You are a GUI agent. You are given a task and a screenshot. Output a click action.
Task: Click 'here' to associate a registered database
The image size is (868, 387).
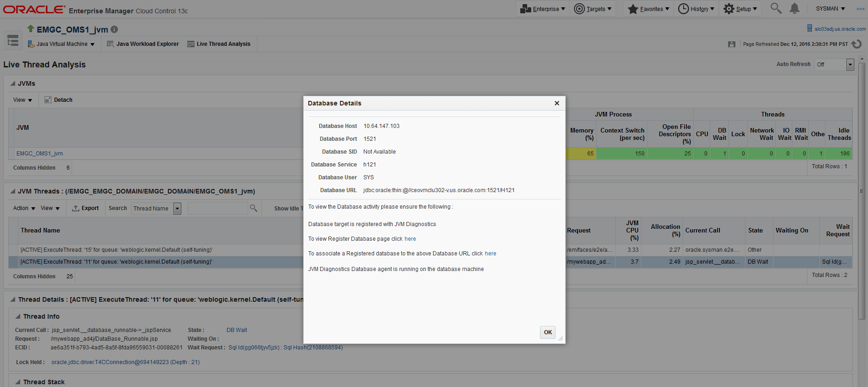point(490,254)
